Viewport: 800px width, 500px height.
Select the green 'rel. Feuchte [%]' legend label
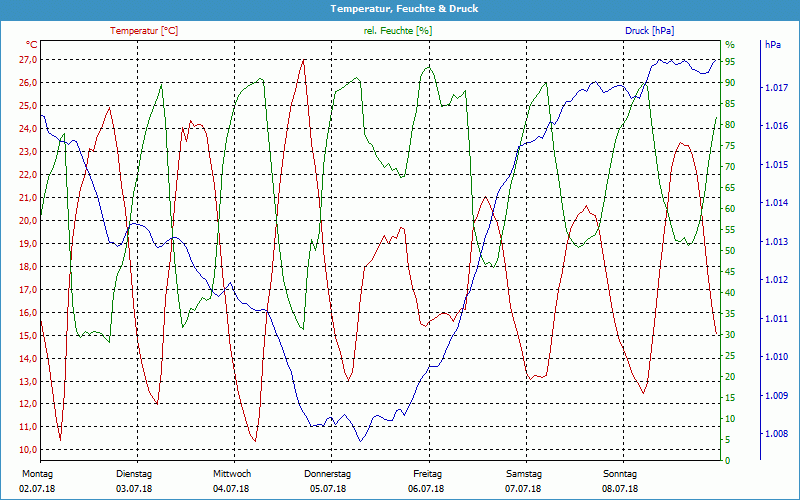click(397, 31)
